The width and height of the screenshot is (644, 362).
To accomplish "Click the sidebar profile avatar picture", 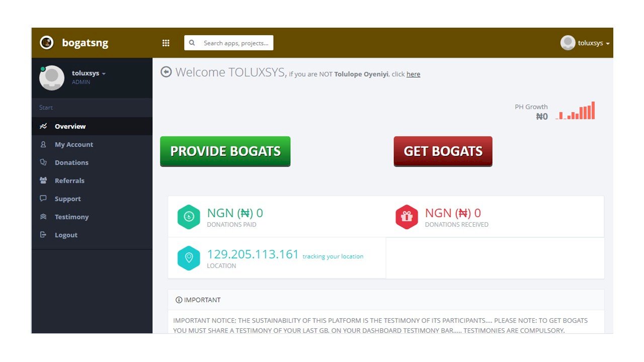I will tap(52, 78).
